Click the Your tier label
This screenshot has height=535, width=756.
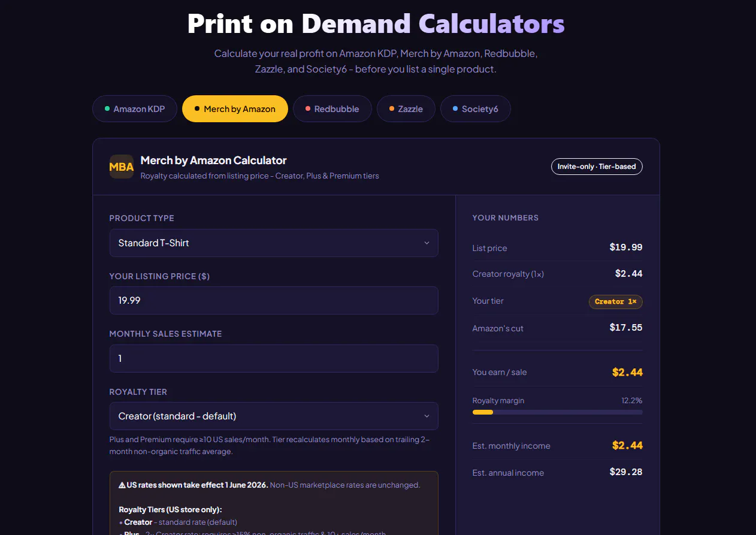[x=488, y=301]
